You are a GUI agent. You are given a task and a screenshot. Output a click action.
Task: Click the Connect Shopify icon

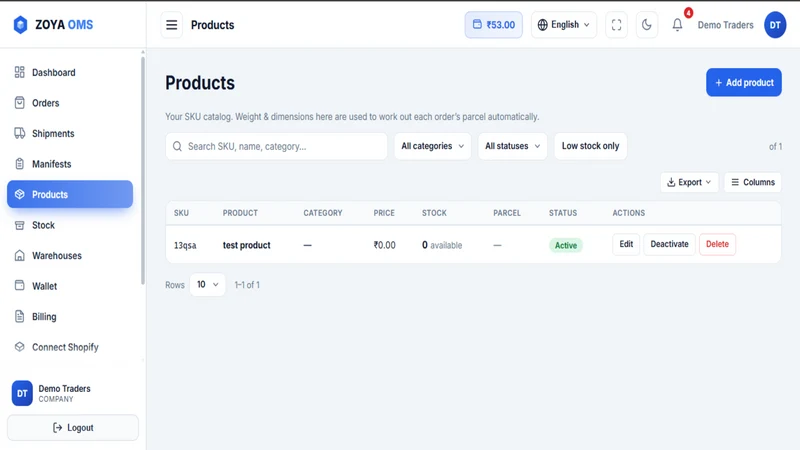19,347
